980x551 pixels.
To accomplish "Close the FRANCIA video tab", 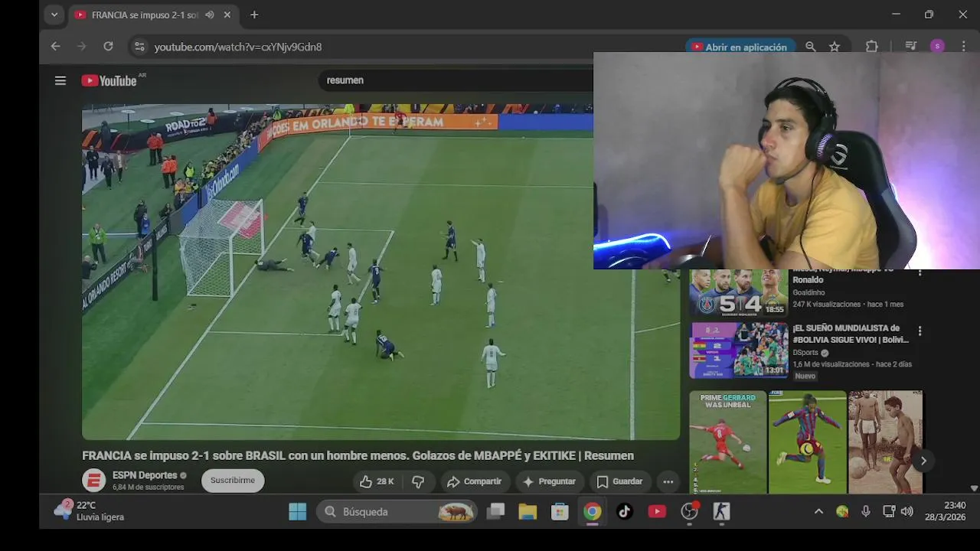I will point(227,15).
